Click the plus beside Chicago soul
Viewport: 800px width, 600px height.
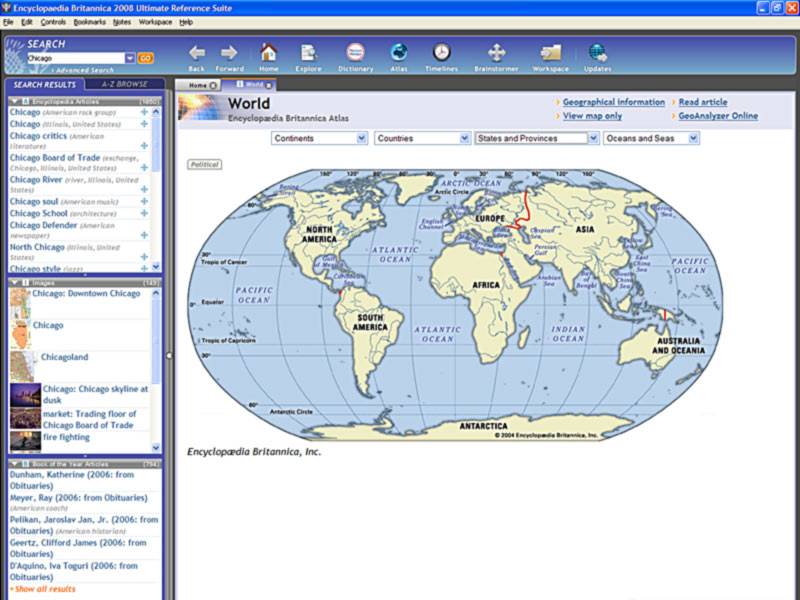[x=144, y=202]
